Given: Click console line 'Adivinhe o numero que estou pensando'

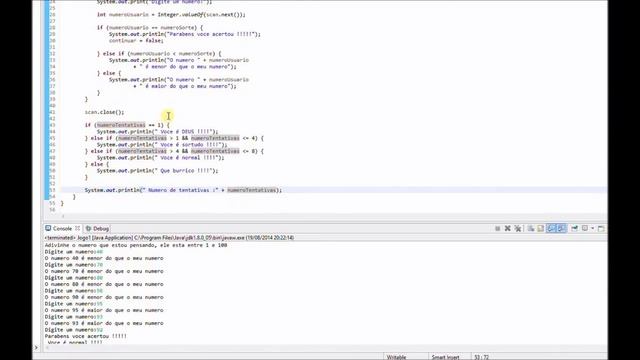Looking at the screenshot, I should tap(136, 245).
